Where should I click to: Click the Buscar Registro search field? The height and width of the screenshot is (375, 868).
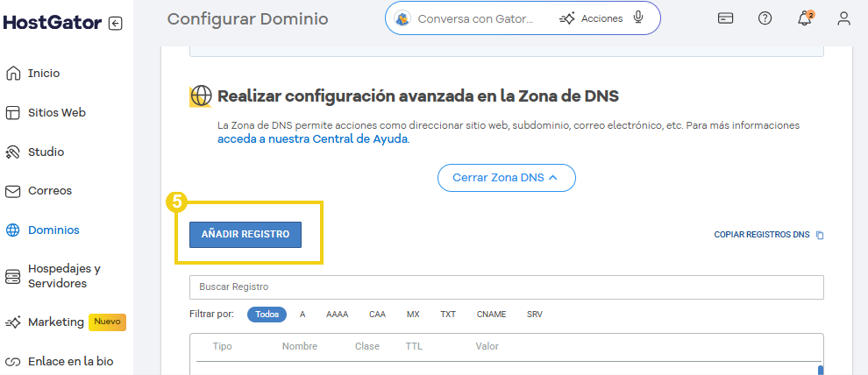pyautogui.click(x=506, y=287)
